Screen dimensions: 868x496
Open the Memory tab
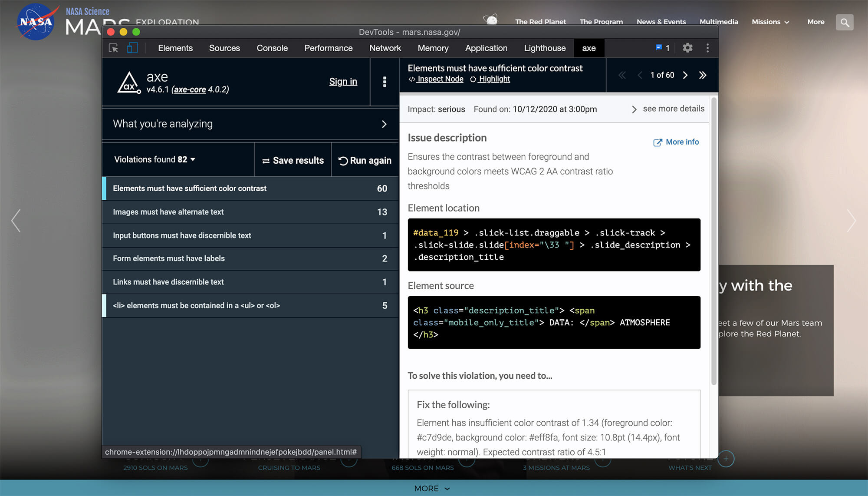pos(433,48)
